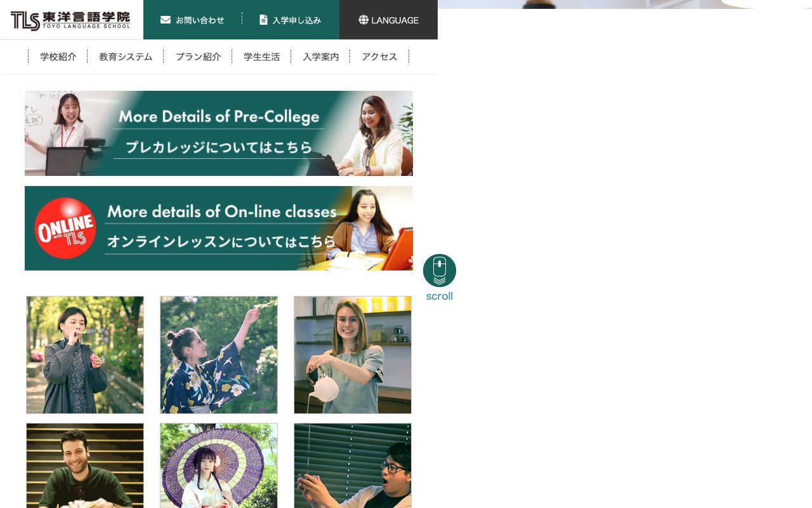Click the globe icon next to LANGUAGE
This screenshot has height=508, width=812.
tap(363, 20)
